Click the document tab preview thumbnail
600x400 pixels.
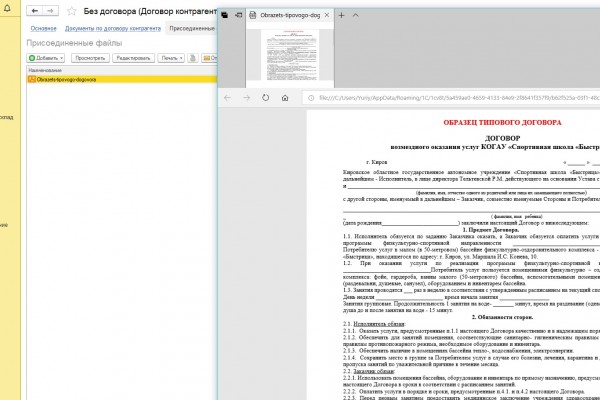[290, 55]
